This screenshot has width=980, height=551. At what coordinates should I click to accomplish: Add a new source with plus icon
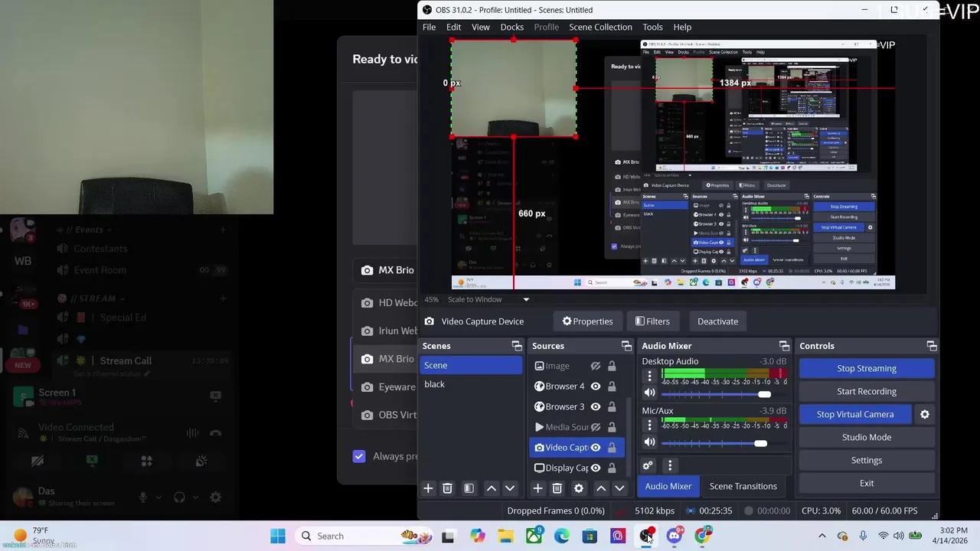click(537, 488)
